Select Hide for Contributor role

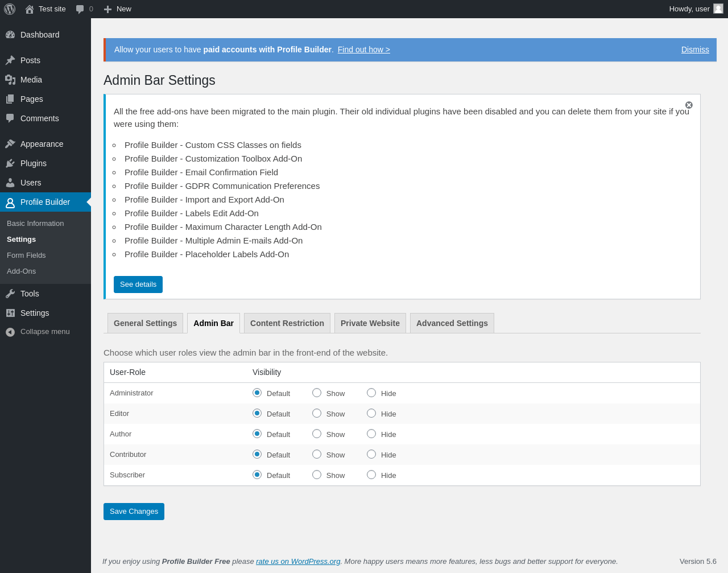coord(371,454)
